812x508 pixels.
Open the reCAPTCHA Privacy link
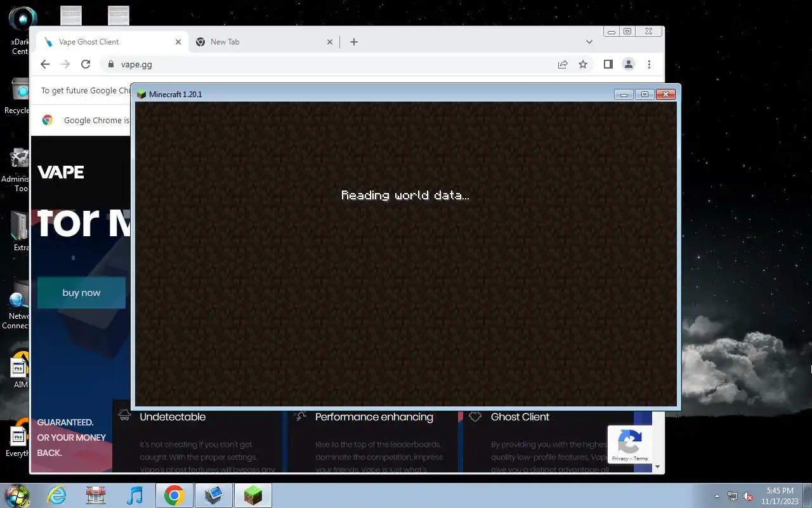pos(620,458)
